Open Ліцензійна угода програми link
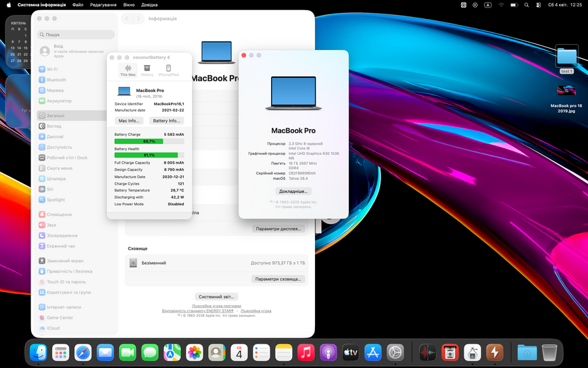The height and width of the screenshot is (368, 588). coord(216,306)
